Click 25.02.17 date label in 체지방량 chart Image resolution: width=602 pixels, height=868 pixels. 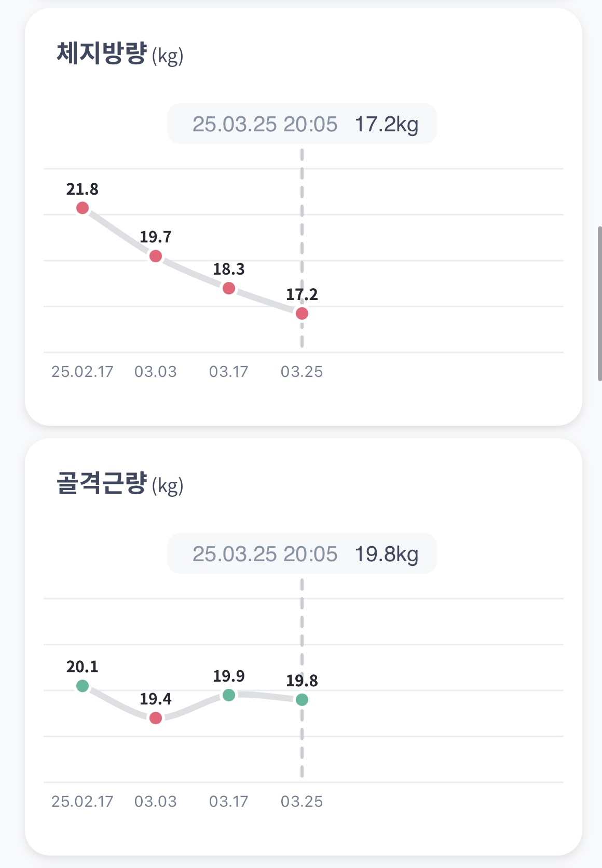83,372
